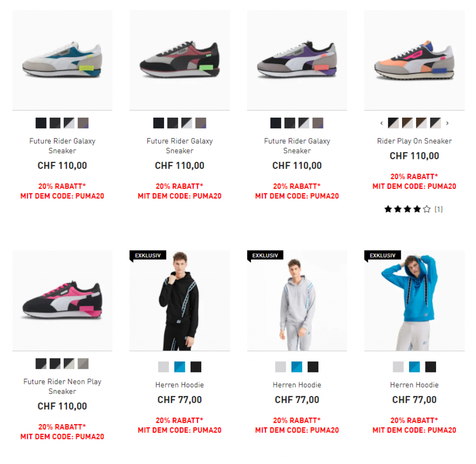Open purple Future Rider Galaxy Sneaker image

pyautogui.click(x=297, y=60)
